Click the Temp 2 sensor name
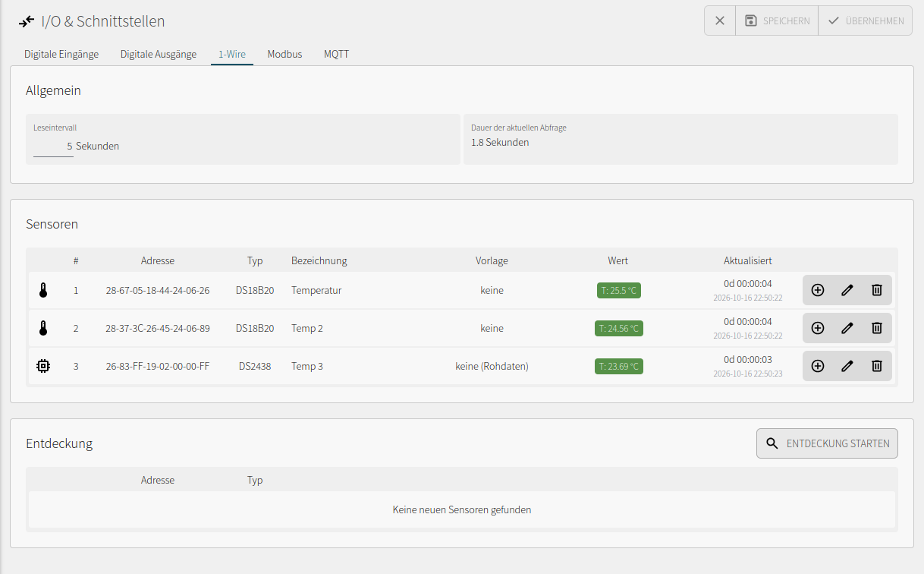 [307, 328]
